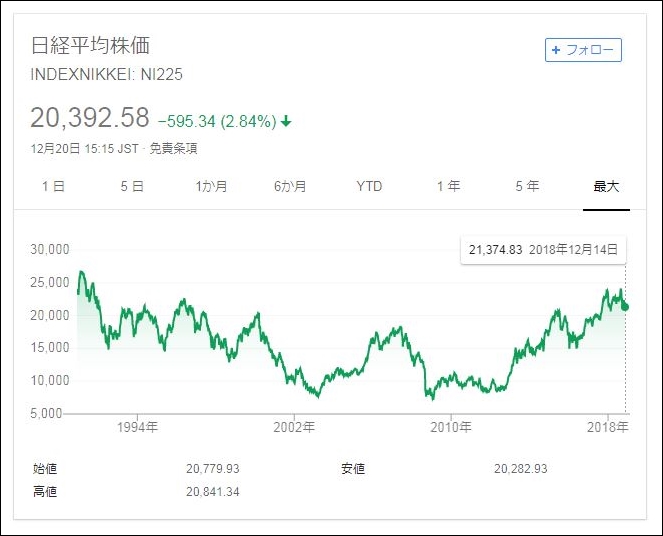Select the 1日 range tab
663x536 pixels.
[53, 186]
